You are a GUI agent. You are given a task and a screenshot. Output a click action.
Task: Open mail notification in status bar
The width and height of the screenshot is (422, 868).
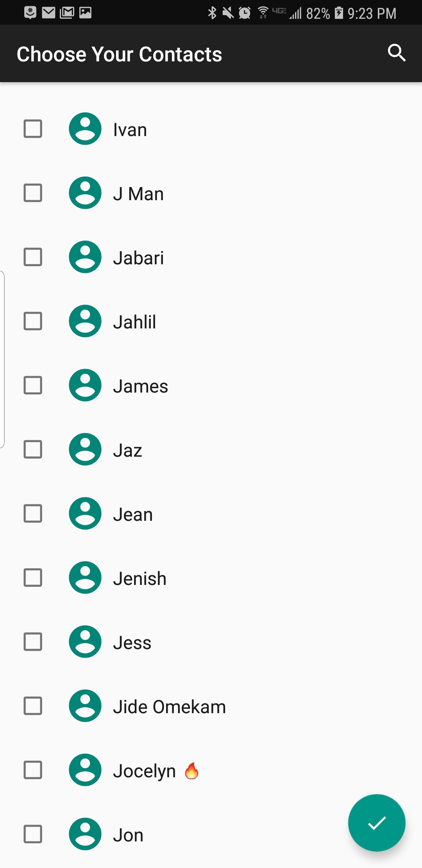coord(48,13)
